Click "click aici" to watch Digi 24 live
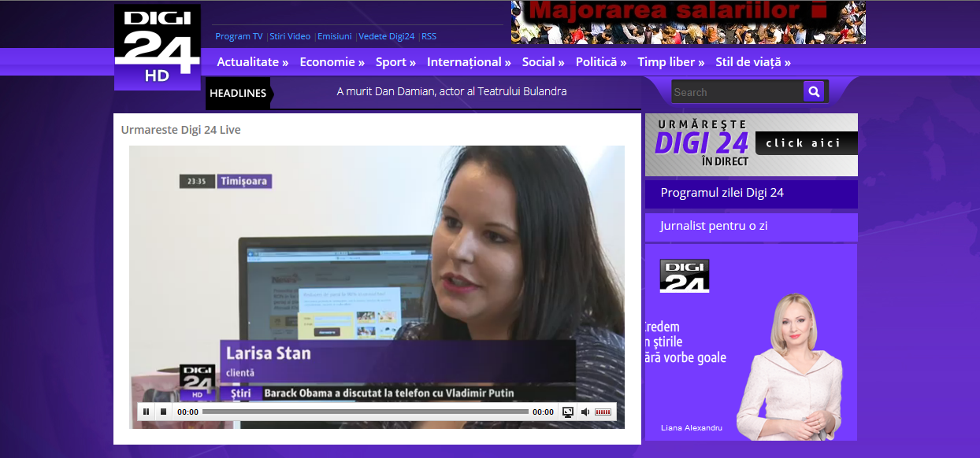980x458 pixels. (x=802, y=144)
